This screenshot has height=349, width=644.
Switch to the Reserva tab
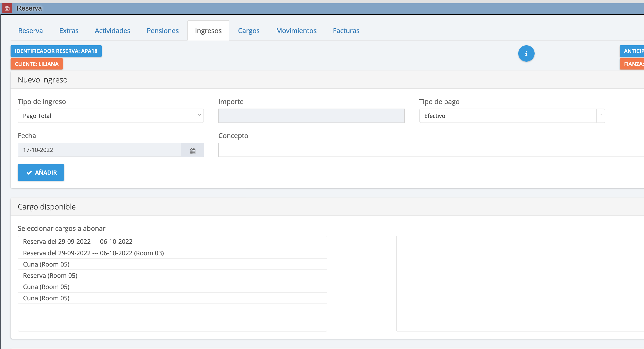tap(30, 31)
